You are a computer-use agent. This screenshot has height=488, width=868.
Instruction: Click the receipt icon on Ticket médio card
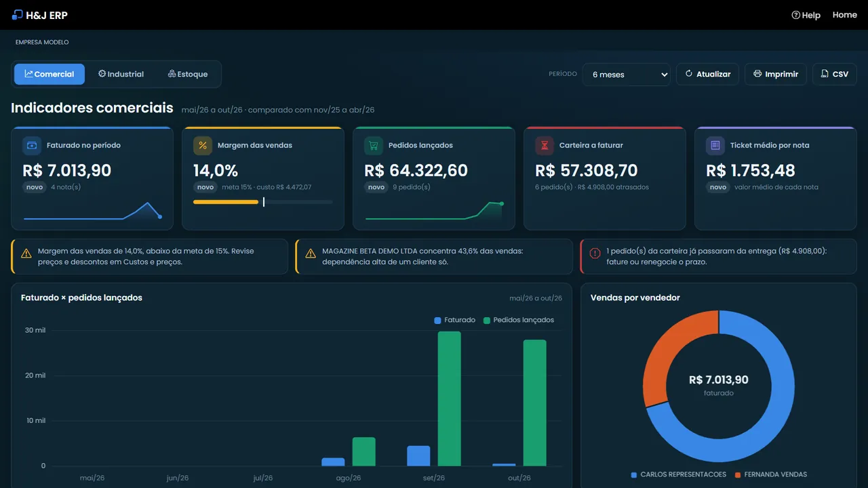[x=715, y=145]
